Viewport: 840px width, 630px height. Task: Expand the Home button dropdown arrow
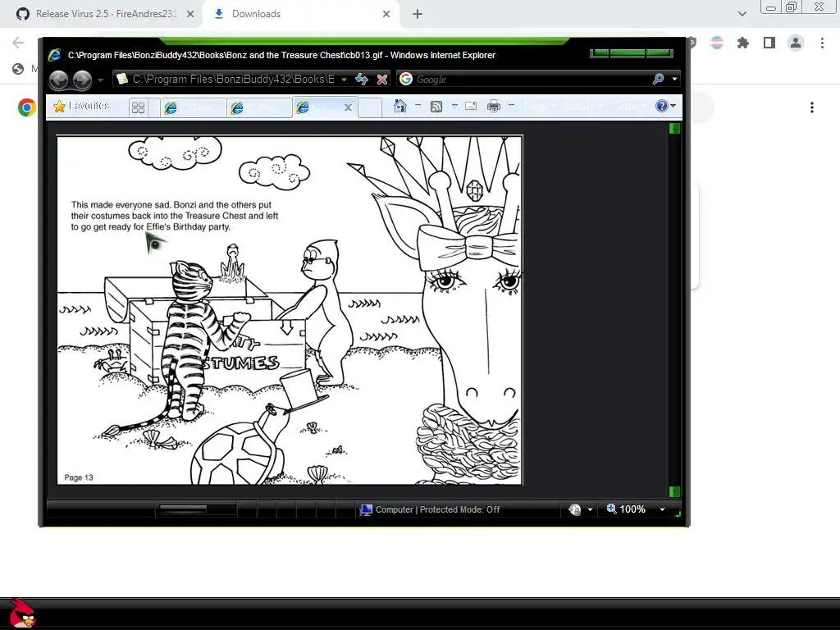(418, 106)
